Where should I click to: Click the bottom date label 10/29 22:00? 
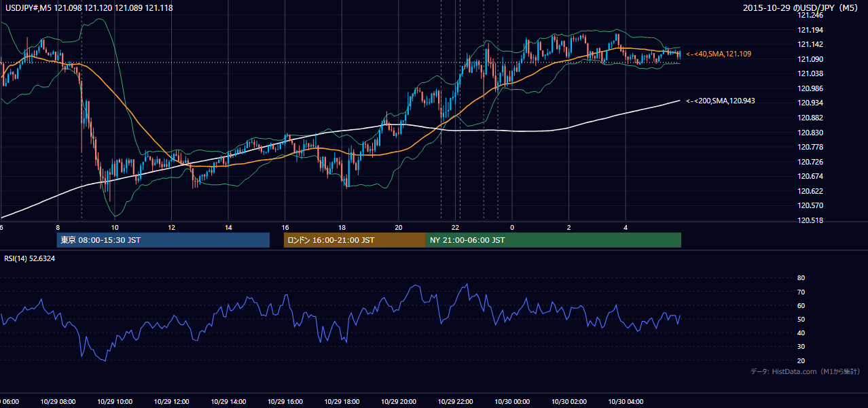(455, 401)
